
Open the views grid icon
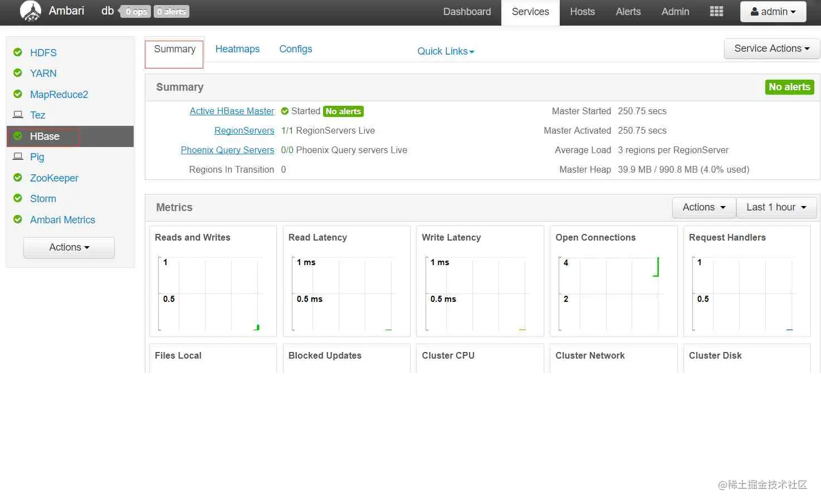click(x=716, y=12)
